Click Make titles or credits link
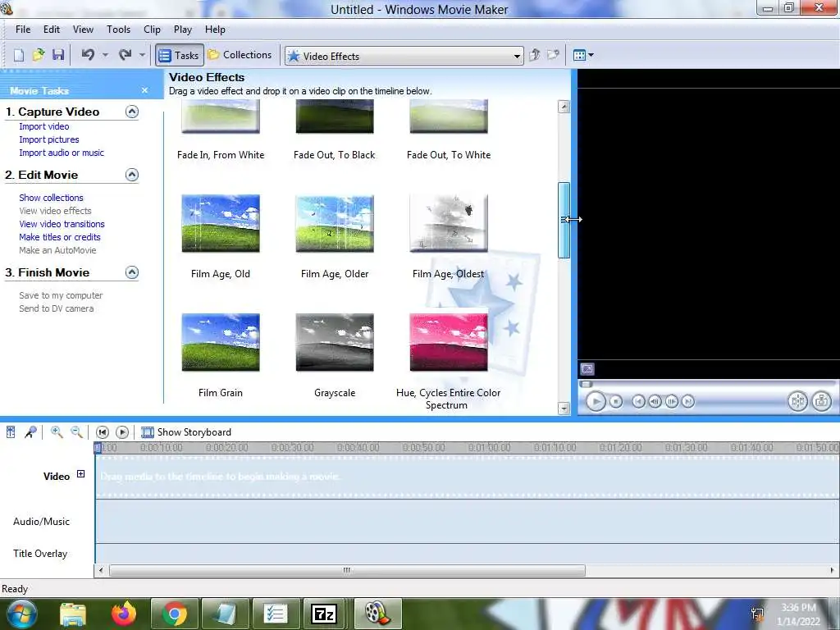 (x=59, y=237)
